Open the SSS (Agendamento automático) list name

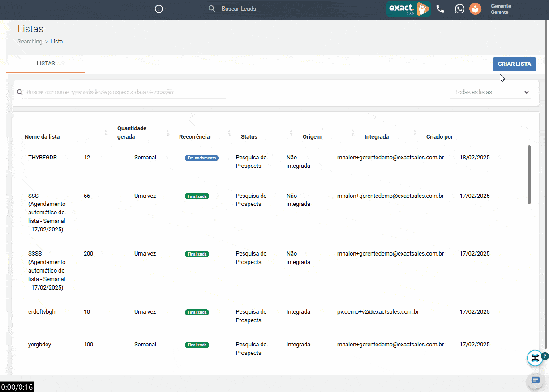47,213
